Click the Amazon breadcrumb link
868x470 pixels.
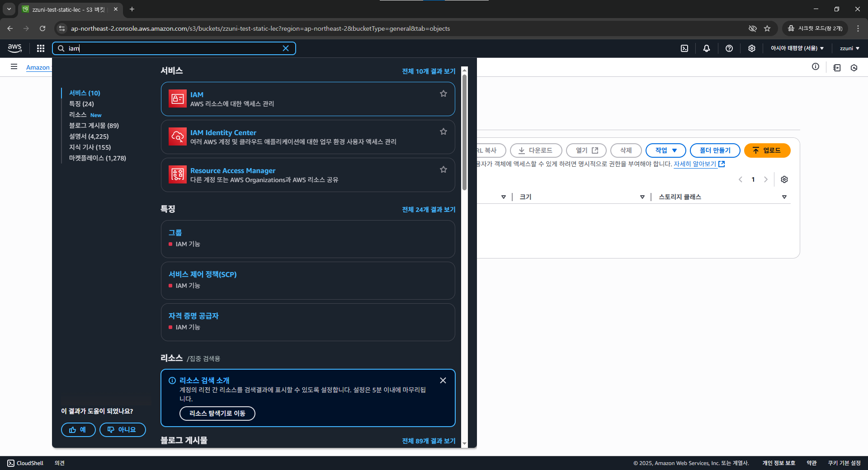point(38,67)
